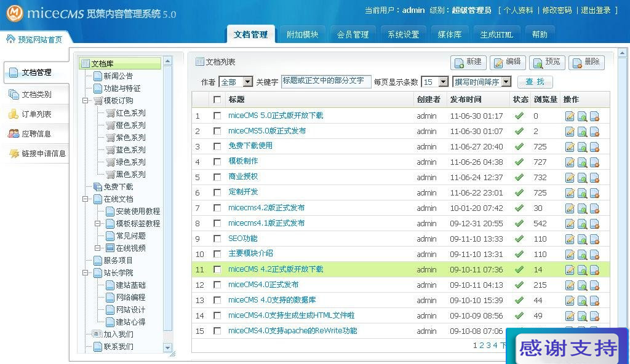Viewport: 630px width, 364px height.
Task: Open the 作者 author dropdown
Action: click(236, 82)
